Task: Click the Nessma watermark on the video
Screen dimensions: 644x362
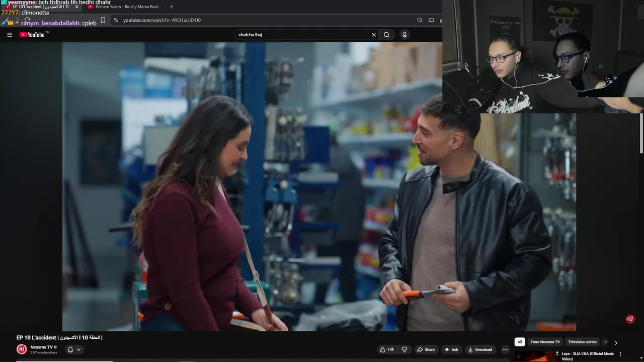Action: (629, 319)
